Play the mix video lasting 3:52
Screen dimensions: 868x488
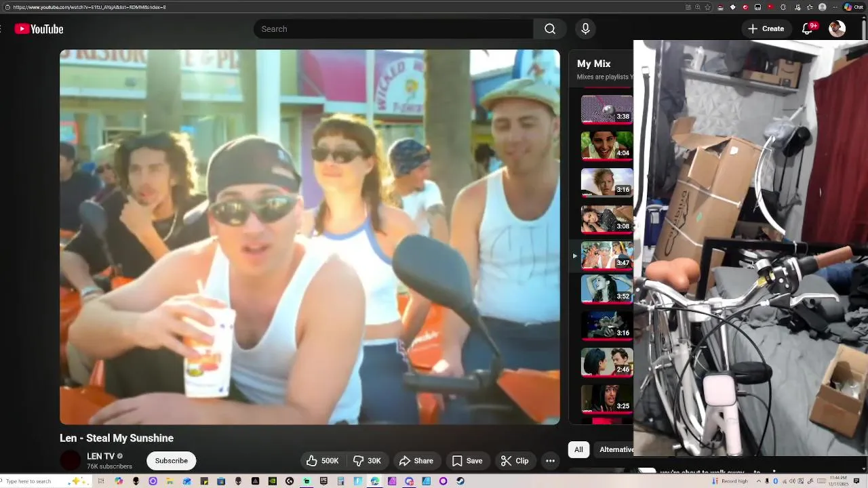[x=607, y=289]
